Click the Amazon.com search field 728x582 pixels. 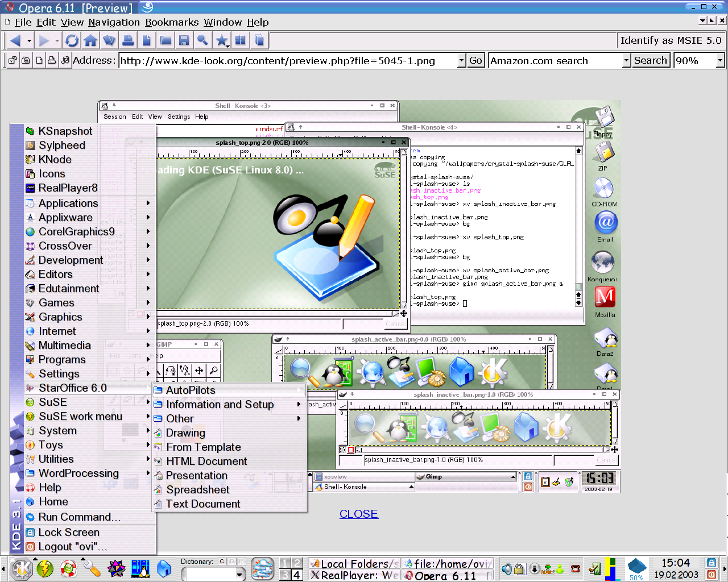555,61
